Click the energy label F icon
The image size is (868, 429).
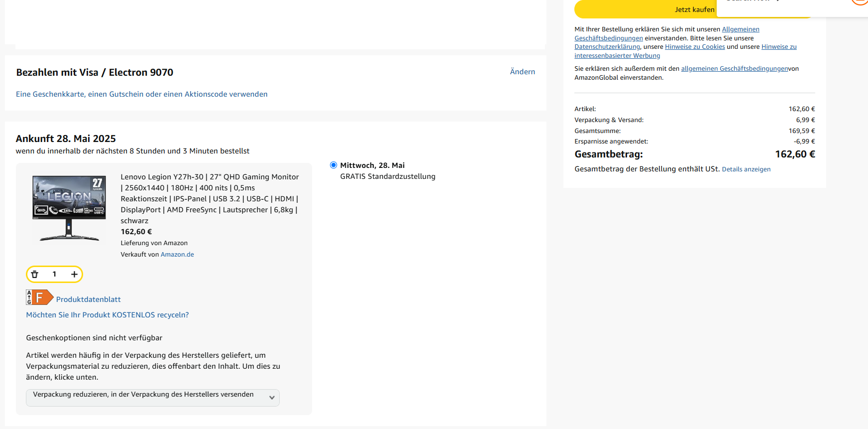(x=40, y=297)
